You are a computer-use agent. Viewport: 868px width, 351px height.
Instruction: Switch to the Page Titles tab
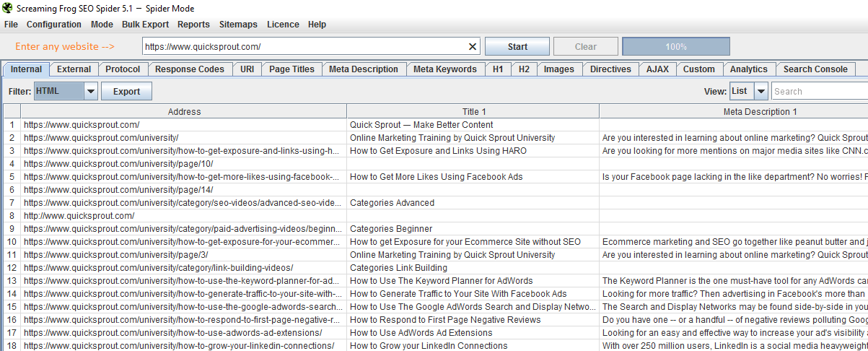click(x=291, y=69)
